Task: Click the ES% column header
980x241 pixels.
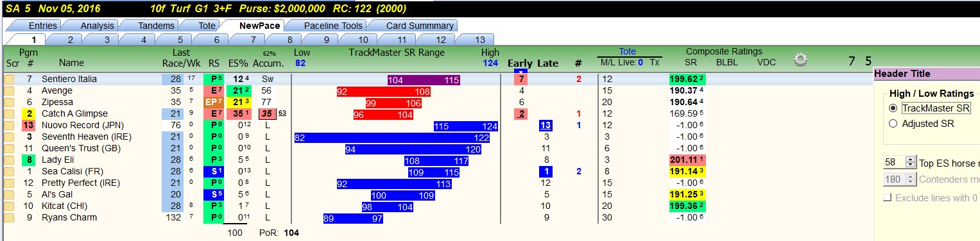Action: point(238,63)
